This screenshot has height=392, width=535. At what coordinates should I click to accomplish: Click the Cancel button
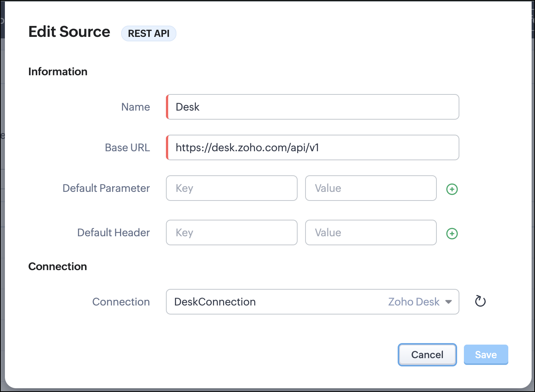(427, 354)
